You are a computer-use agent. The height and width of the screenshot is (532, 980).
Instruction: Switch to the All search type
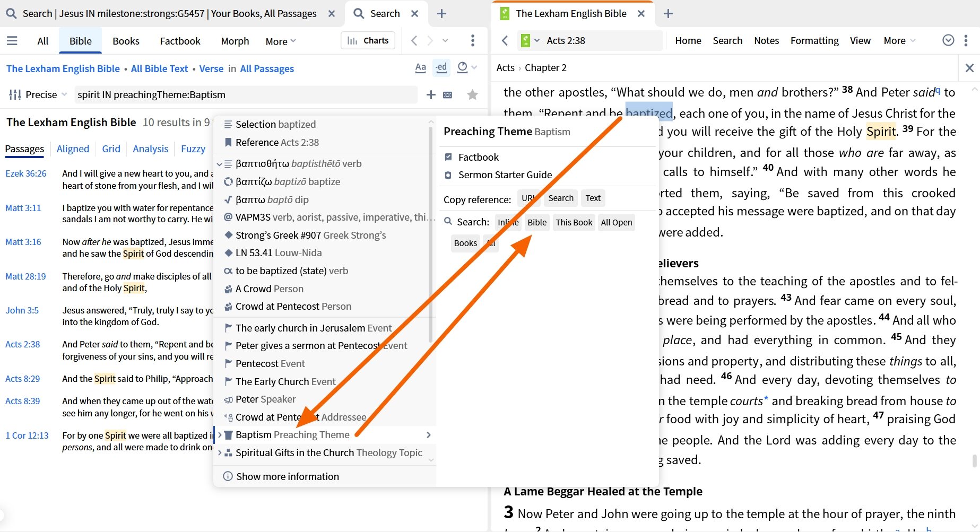[43, 41]
